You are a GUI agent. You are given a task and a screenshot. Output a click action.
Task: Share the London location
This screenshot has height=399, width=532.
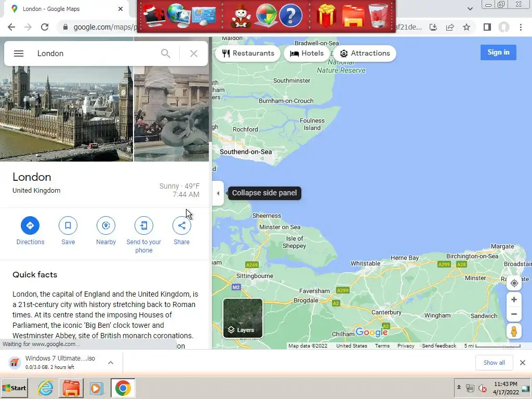[182, 231]
